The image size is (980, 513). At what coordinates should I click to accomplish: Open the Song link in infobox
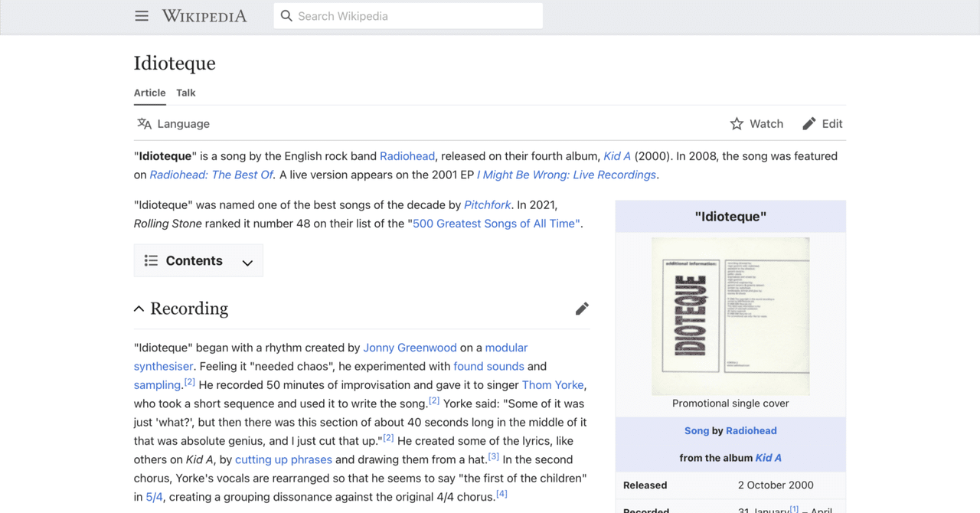click(x=696, y=431)
